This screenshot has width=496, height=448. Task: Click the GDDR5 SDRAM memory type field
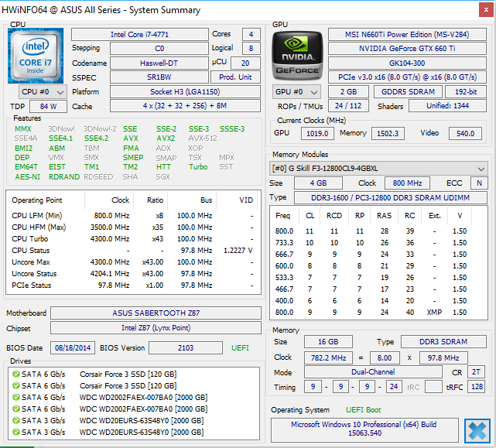tap(408, 92)
